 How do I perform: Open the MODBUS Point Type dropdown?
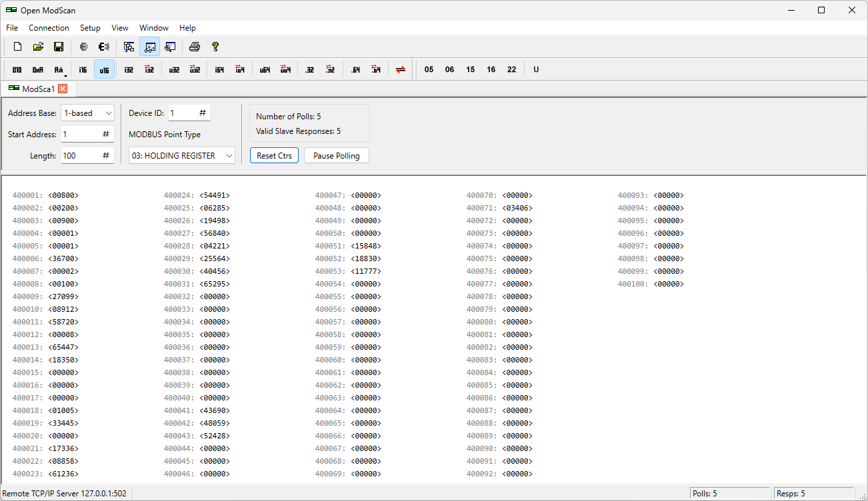pos(182,155)
